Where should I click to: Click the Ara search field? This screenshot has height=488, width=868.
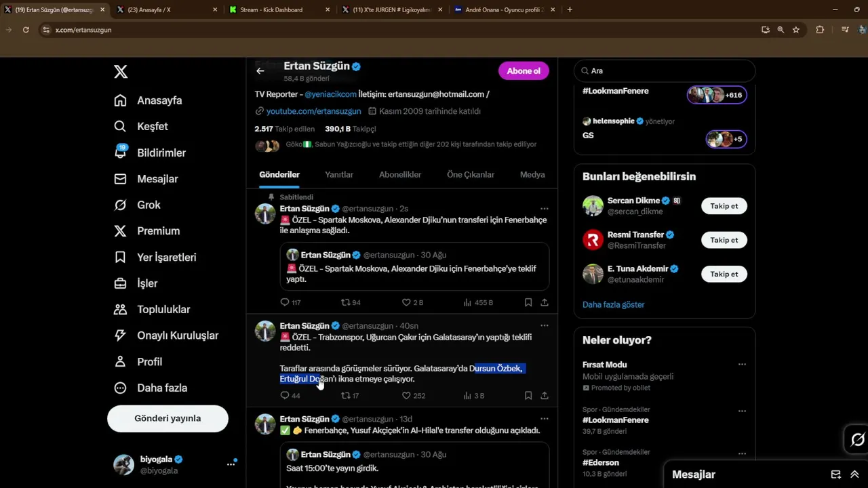[665, 70]
